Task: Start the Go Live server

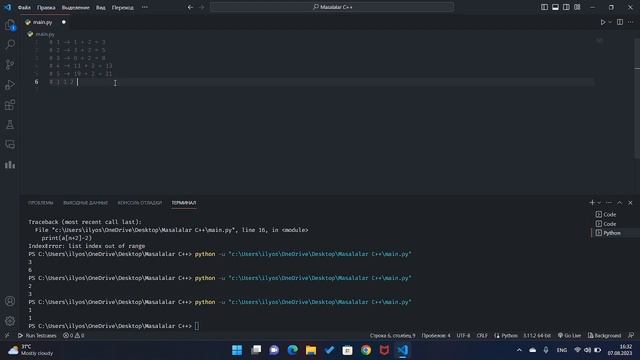Action: [569, 336]
